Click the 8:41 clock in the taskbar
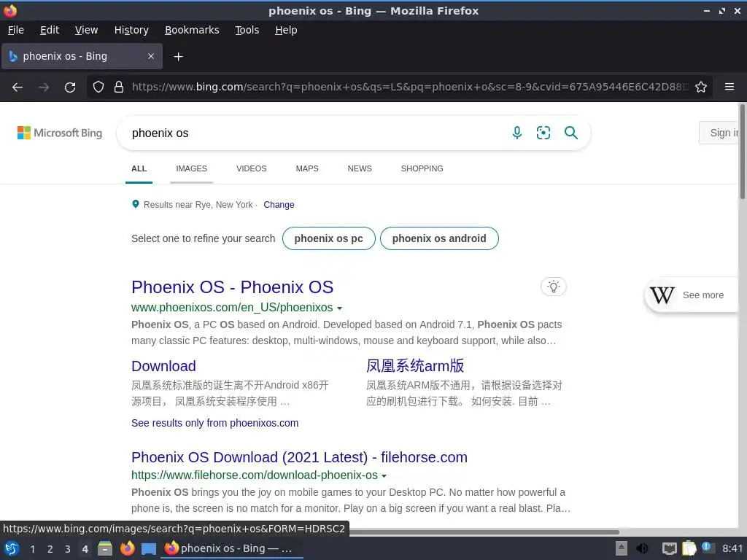 coord(732,548)
